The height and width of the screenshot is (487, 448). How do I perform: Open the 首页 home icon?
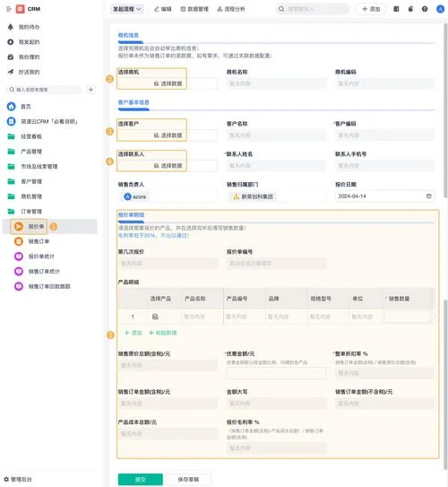point(11,106)
